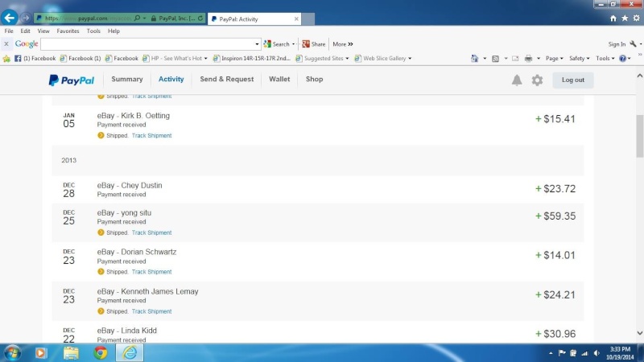
Task: Open the Inspiron 14R-15R-17R favorite
Action: [251, 58]
